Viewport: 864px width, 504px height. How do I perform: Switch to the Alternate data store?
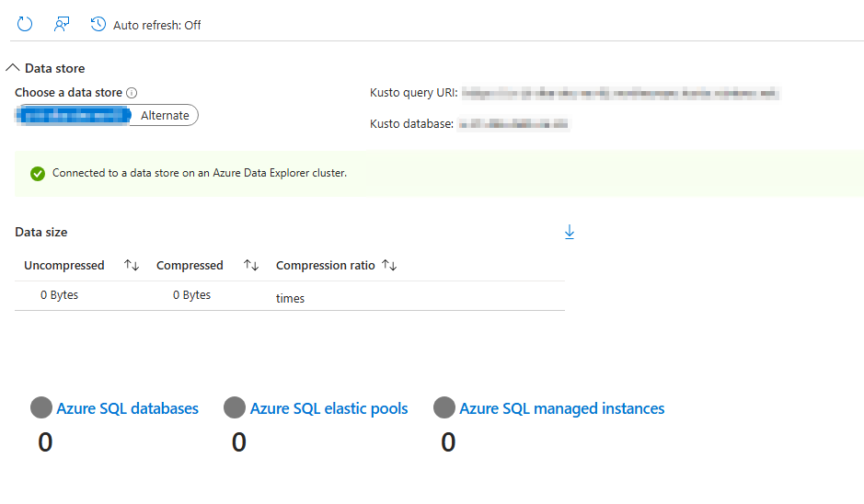[x=165, y=115]
